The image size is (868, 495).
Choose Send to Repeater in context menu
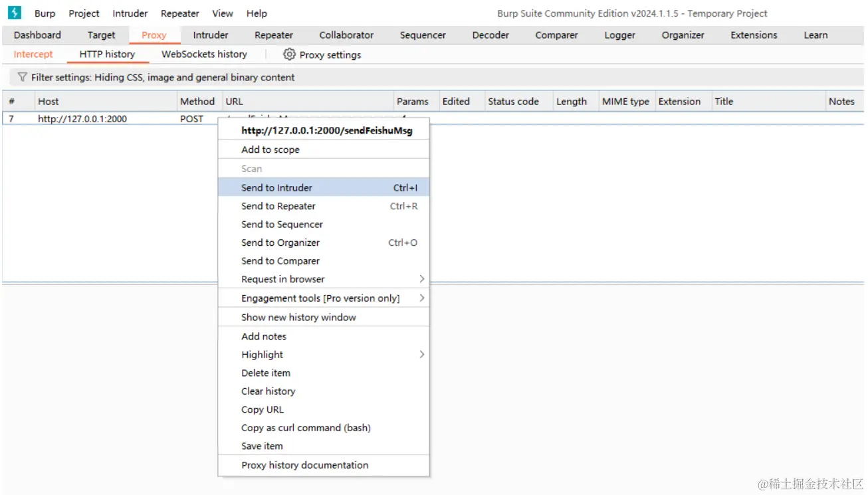click(324, 206)
